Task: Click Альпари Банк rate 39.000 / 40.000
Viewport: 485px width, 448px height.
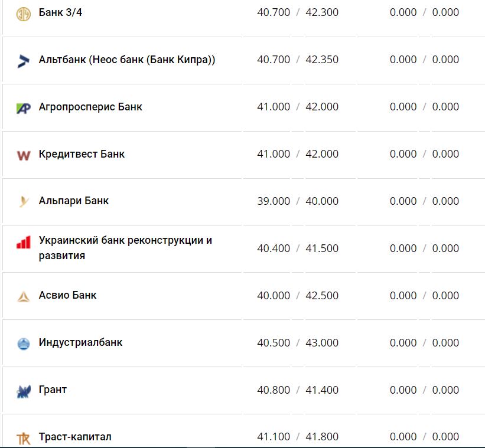Action: coord(298,201)
